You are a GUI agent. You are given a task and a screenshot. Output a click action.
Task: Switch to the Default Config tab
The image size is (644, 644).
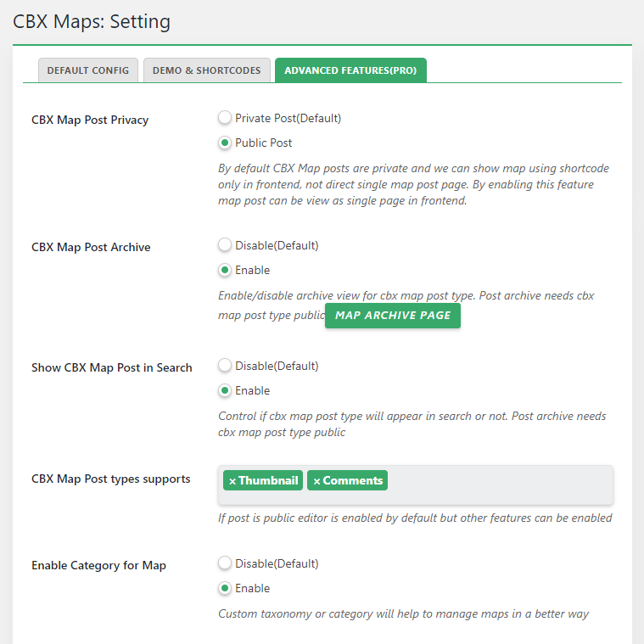point(88,70)
